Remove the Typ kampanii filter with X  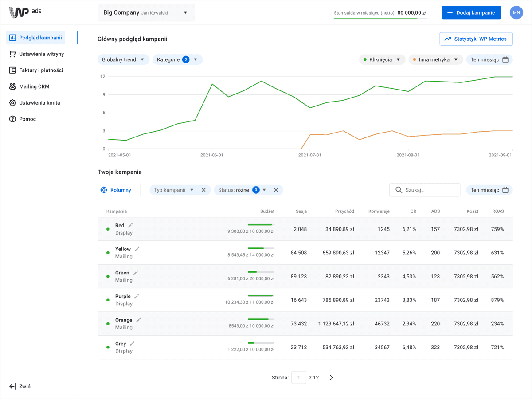[203, 190]
